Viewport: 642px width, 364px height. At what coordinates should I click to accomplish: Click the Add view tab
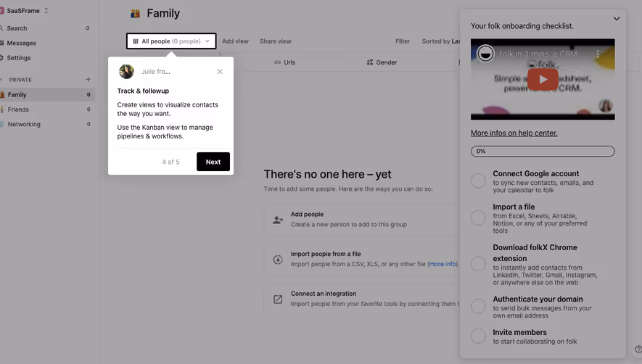point(235,41)
